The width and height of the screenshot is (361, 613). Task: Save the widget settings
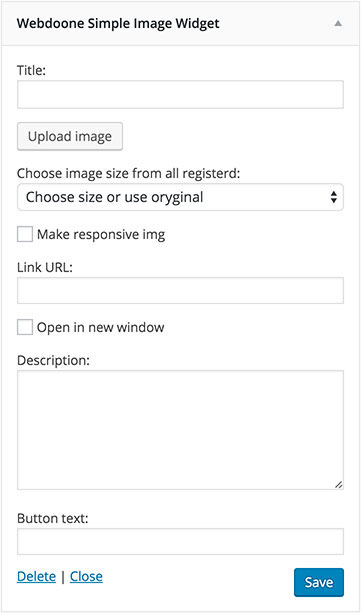click(319, 583)
